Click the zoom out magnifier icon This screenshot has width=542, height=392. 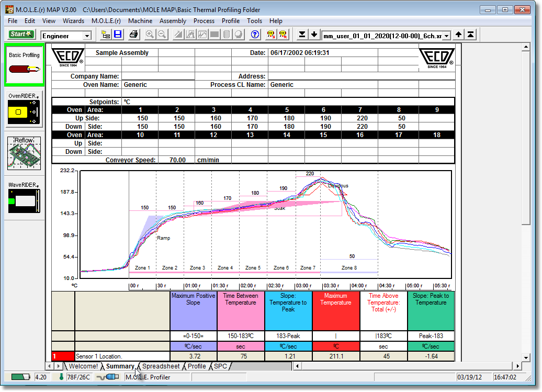pos(162,34)
